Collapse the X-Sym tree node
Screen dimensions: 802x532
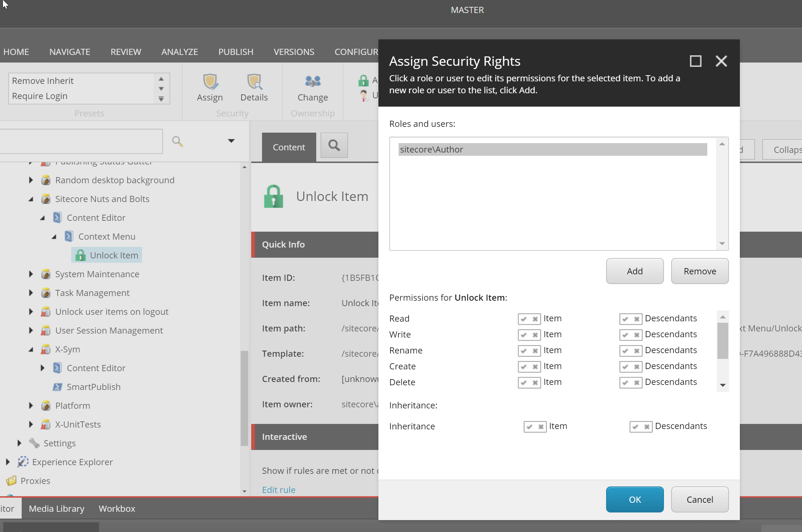[x=31, y=349]
